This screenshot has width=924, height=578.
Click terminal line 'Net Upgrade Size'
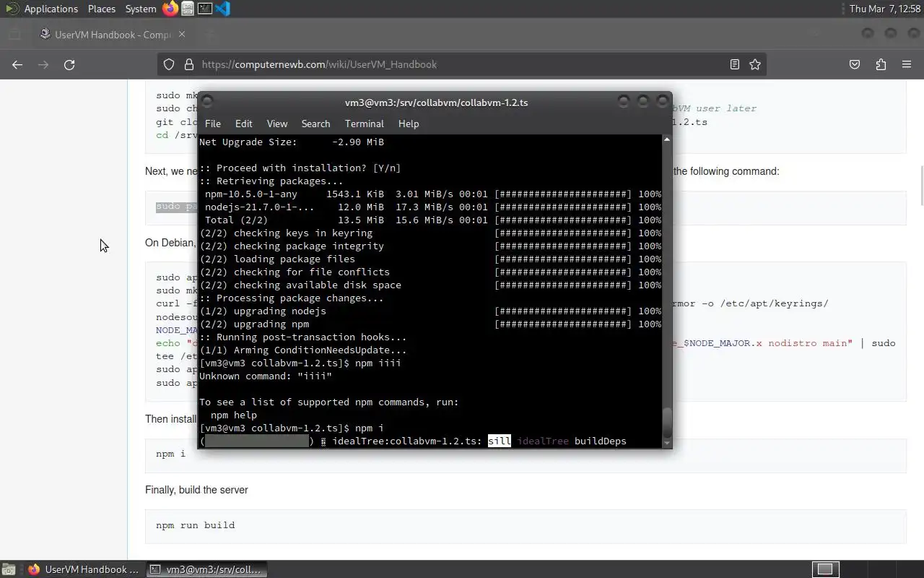point(292,142)
